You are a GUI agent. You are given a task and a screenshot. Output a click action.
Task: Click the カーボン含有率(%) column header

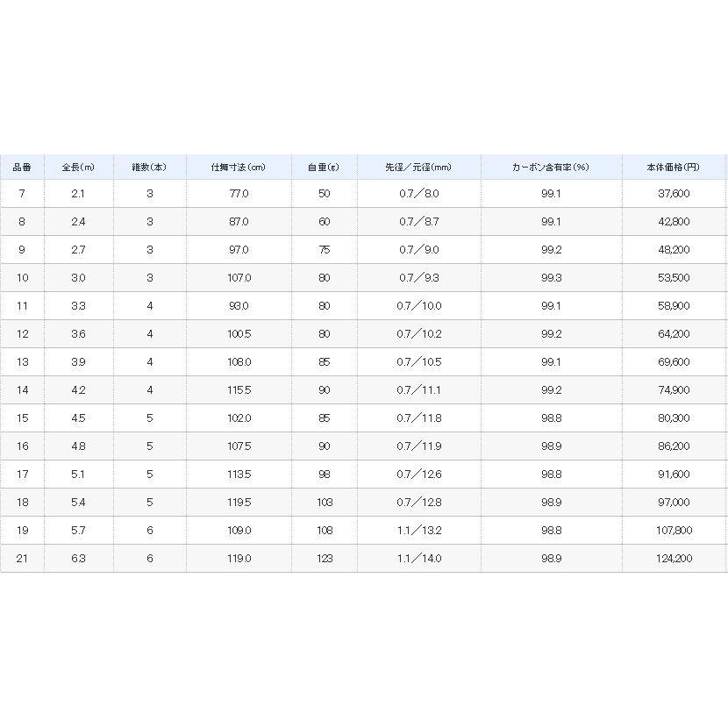tap(551, 167)
